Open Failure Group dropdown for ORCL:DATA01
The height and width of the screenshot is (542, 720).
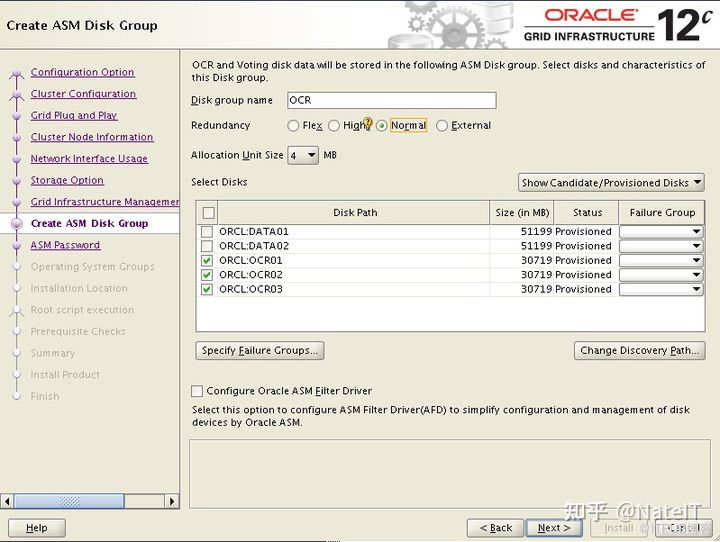click(x=661, y=231)
